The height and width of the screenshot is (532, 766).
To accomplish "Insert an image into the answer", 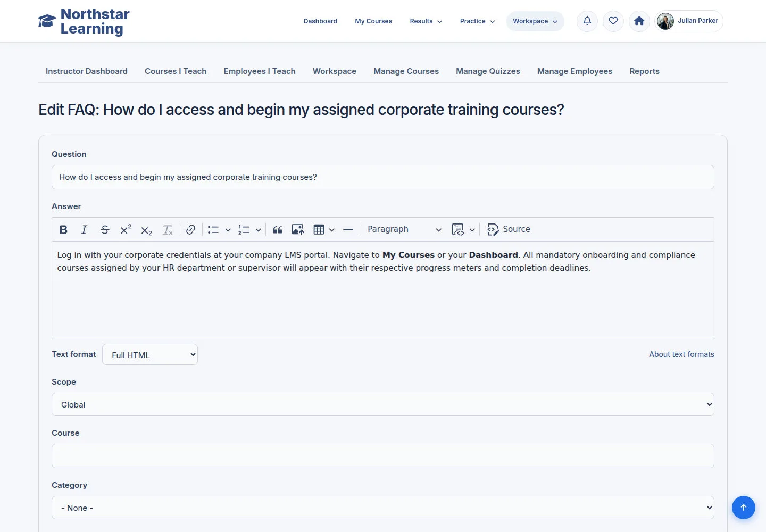I will pos(298,229).
